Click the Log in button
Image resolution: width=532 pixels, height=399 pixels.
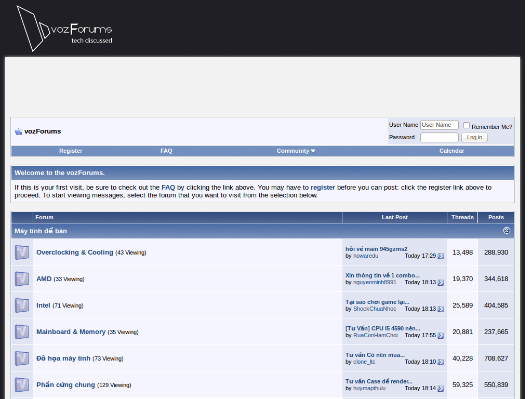[474, 137]
